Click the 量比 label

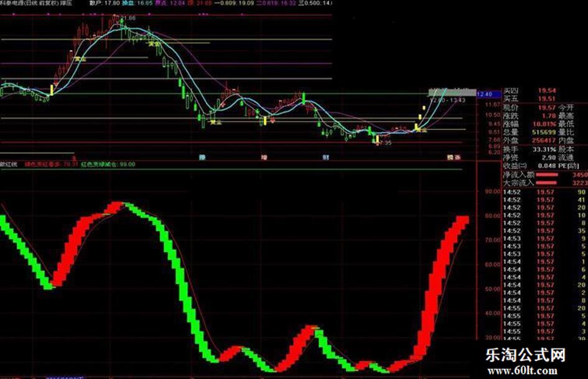tap(566, 132)
